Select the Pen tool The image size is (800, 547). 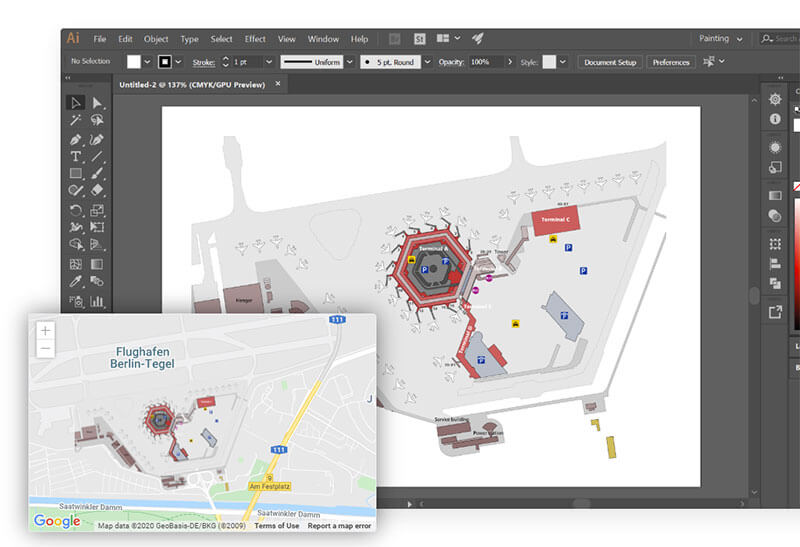coord(76,139)
